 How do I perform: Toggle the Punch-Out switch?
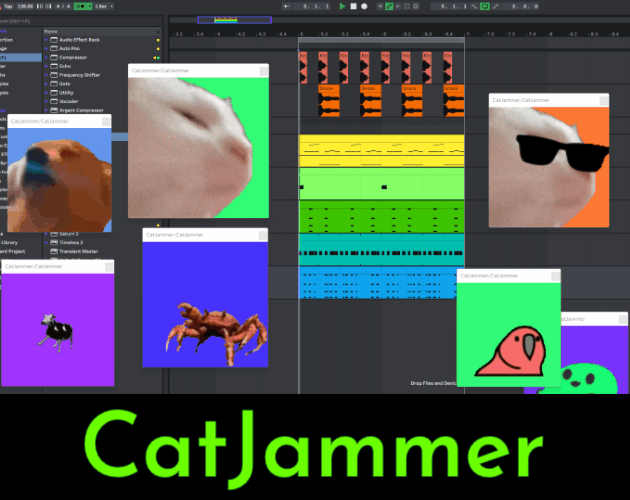(496, 6)
